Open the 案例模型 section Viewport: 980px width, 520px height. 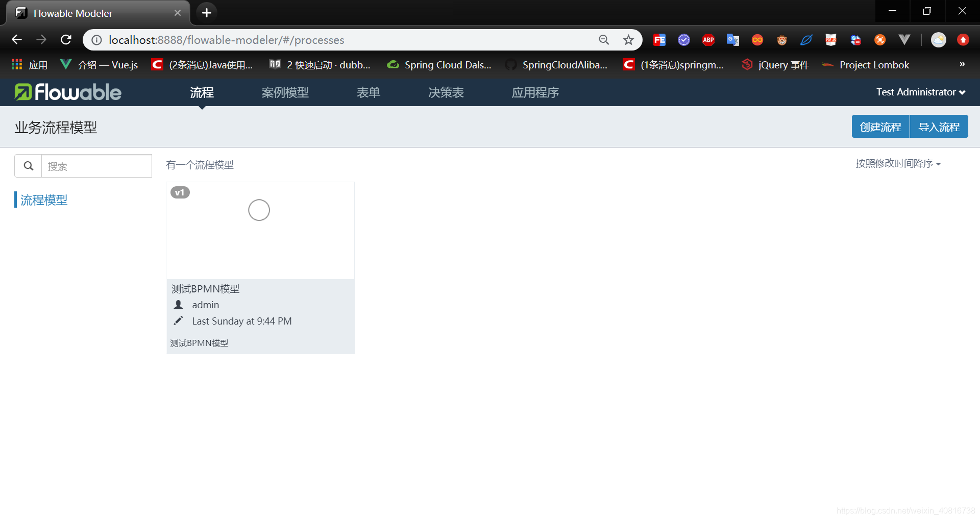point(285,92)
